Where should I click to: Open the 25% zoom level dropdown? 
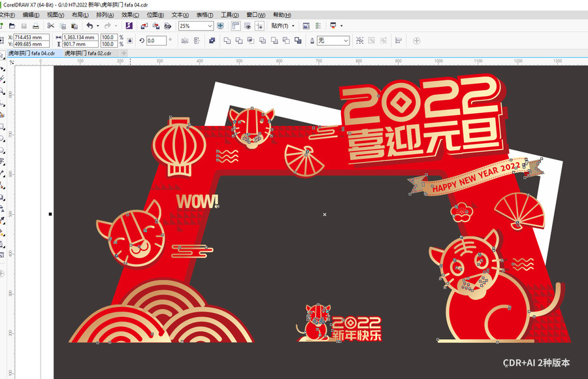coord(210,26)
